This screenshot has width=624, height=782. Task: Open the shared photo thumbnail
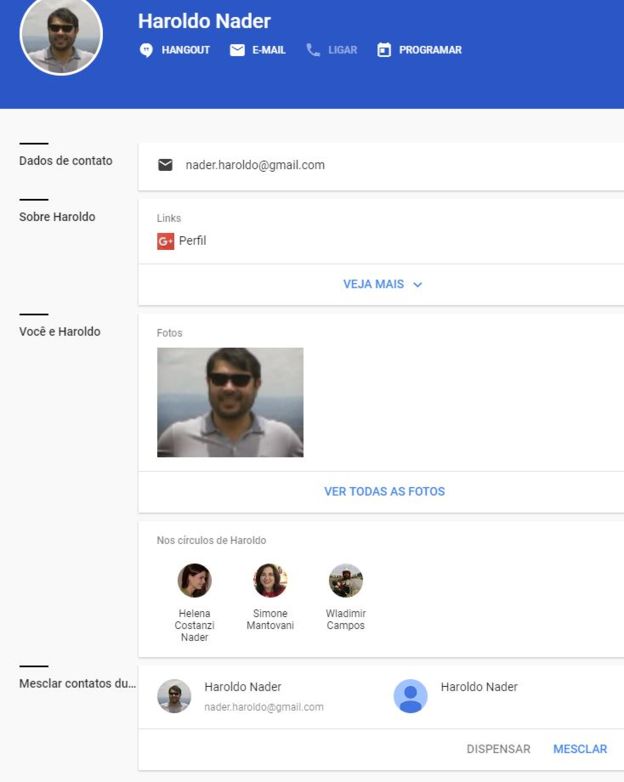(230, 402)
